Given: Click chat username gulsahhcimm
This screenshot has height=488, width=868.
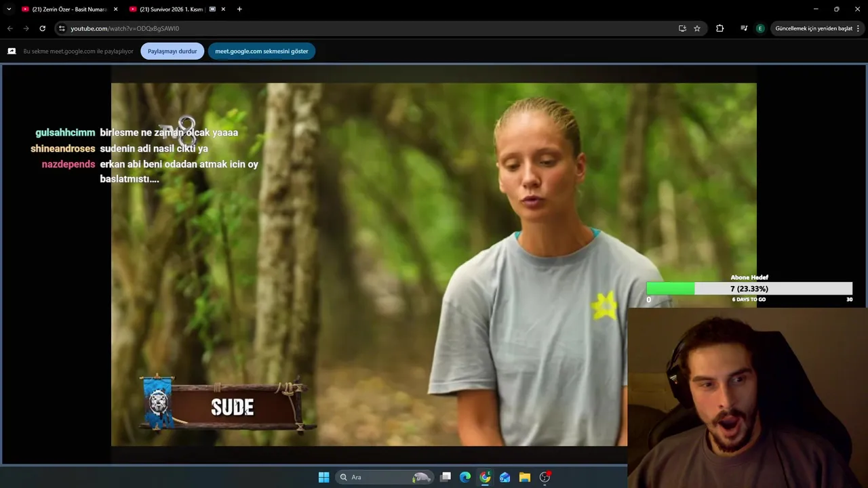Looking at the screenshot, I should click(65, 133).
